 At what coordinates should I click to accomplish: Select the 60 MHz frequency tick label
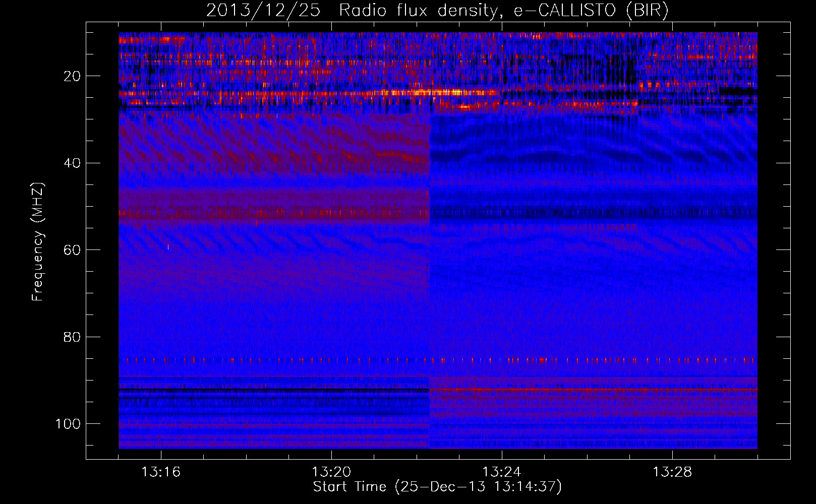click(x=72, y=250)
